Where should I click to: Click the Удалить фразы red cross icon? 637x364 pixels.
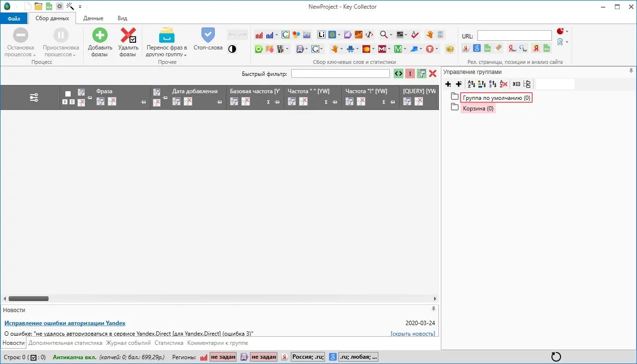(x=128, y=36)
